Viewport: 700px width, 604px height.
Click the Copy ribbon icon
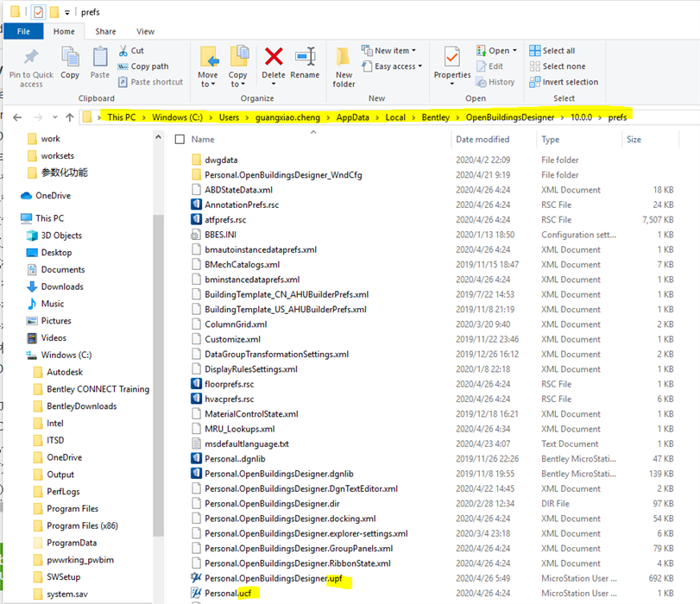point(70,57)
